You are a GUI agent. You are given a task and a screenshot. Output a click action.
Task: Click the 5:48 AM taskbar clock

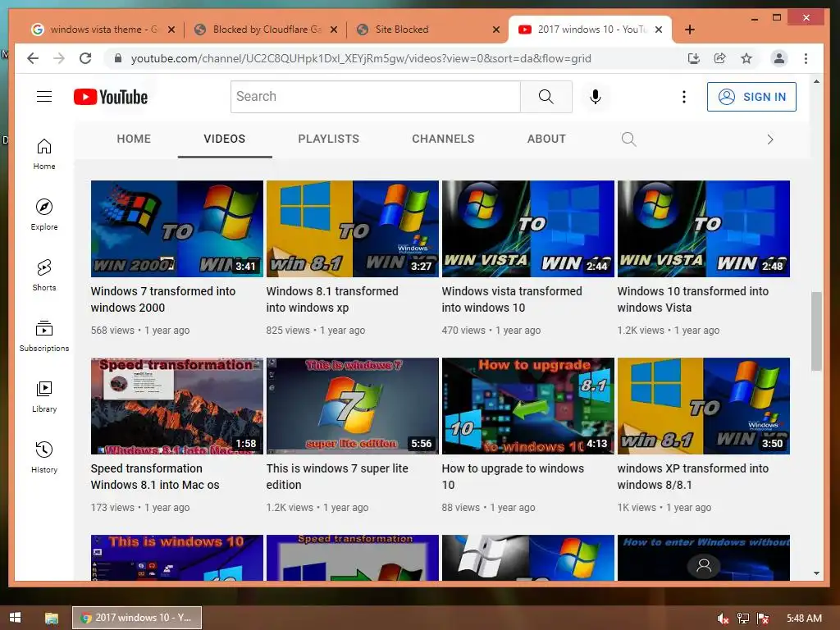[804, 619]
